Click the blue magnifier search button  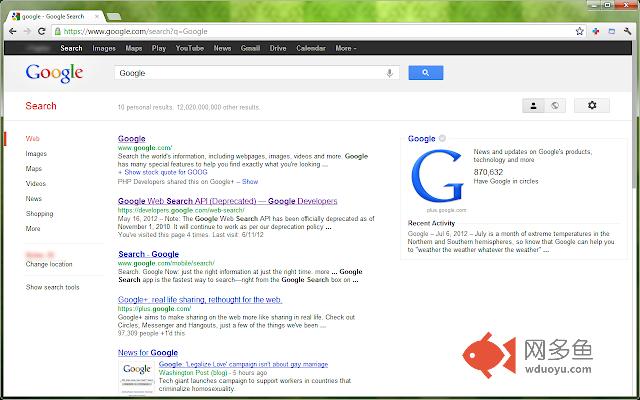pos(426,73)
